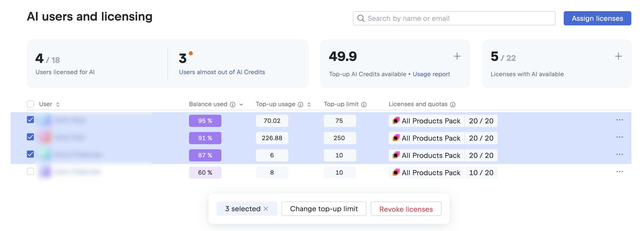Screen dimensions: 644x231
Task: Click the All Products Pack product icon in first row
Action: pos(396,121)
